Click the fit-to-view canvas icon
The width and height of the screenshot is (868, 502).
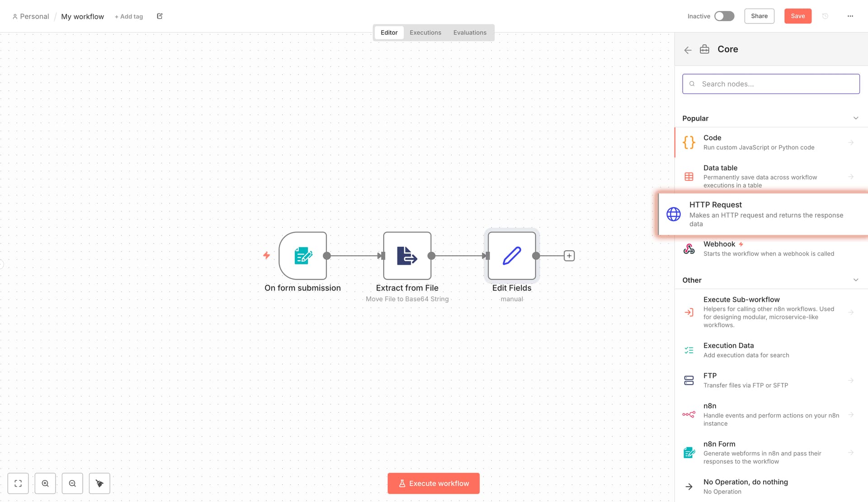pyautogui.click(x=18, y=483)
